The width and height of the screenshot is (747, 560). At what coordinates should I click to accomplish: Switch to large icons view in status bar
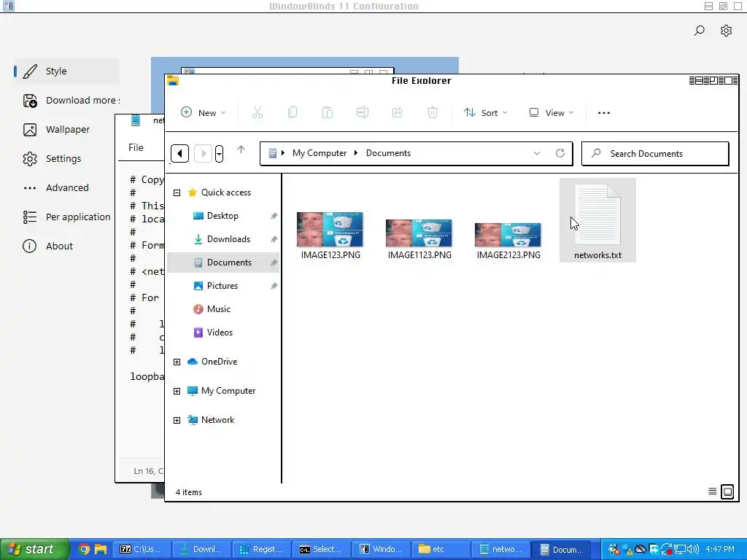pyautogui.click(x=727, y=491)
